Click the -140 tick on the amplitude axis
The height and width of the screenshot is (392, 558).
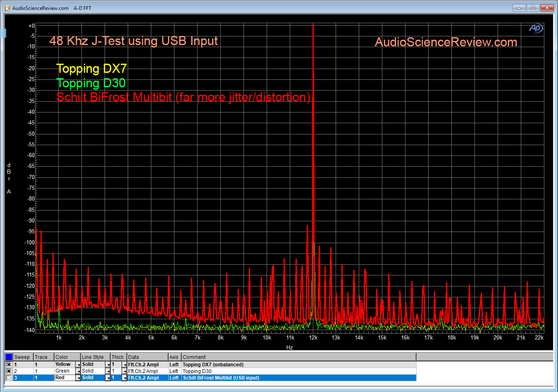point(30,330)
